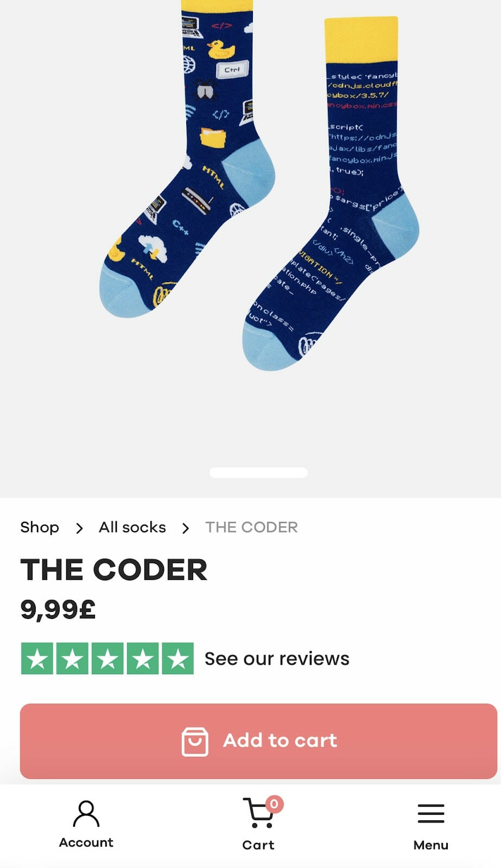Click the image carousel indicator bar

[258, 473]
